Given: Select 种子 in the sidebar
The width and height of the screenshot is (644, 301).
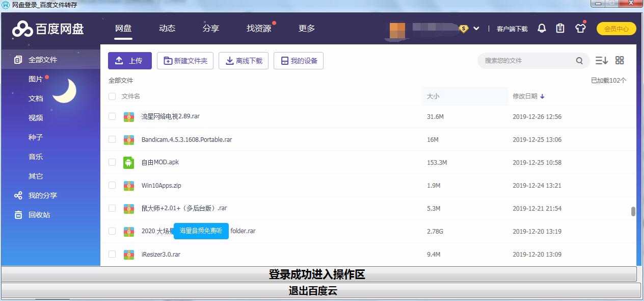Looking at the screenshot, I should point(36,137).
